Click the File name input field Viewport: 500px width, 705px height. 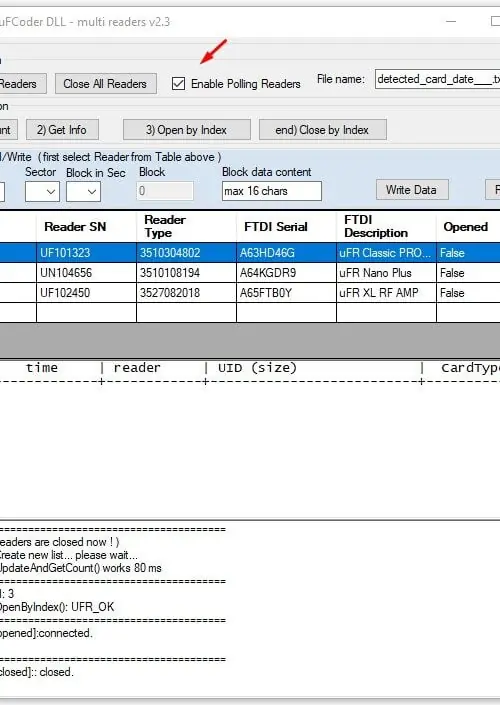coord(438,79)
